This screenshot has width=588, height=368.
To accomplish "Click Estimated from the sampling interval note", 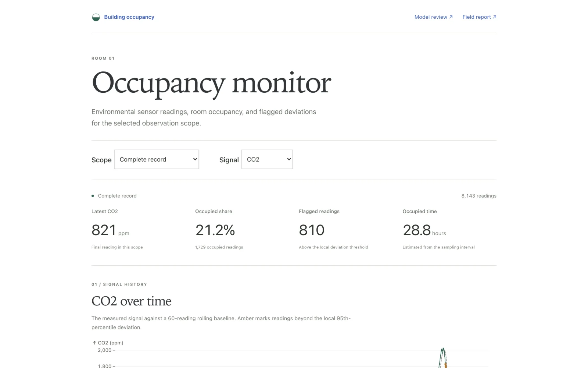I will coord(438,247).
